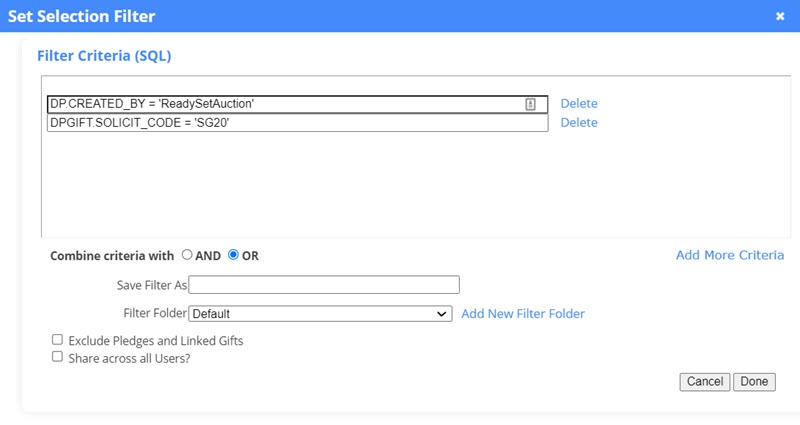Click the Done button
Image resolution: width=800 pixels, height=425 pixels.
click(754, 382)
